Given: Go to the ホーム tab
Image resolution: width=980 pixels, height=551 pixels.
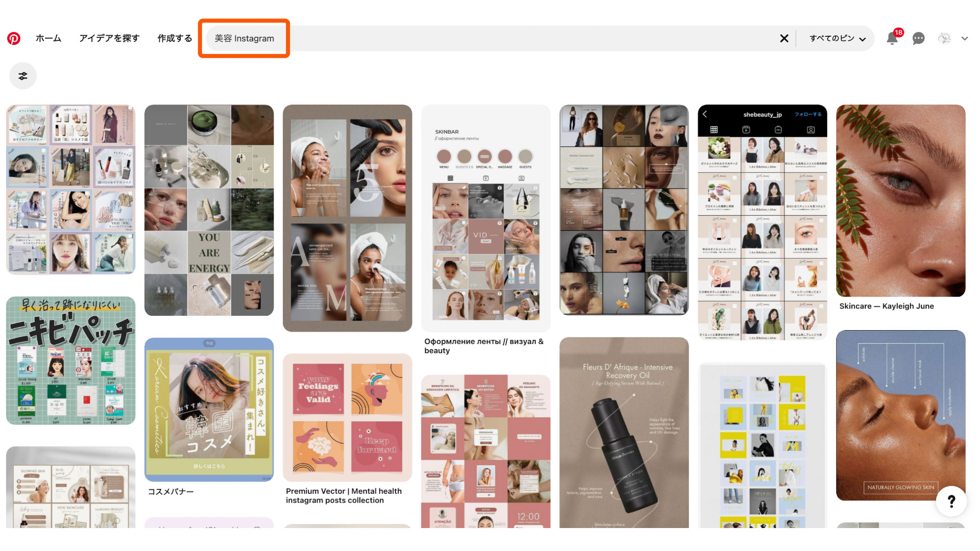Looking at the screenshot, I should coord(48,38).
